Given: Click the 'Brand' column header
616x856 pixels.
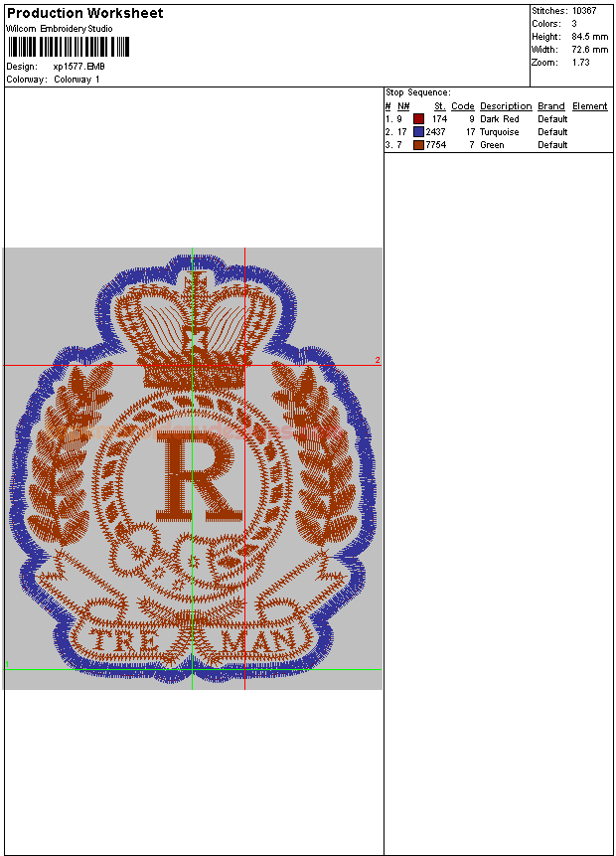Looking at the screenshot, I should pyautogui.click(x=551, y=106).
